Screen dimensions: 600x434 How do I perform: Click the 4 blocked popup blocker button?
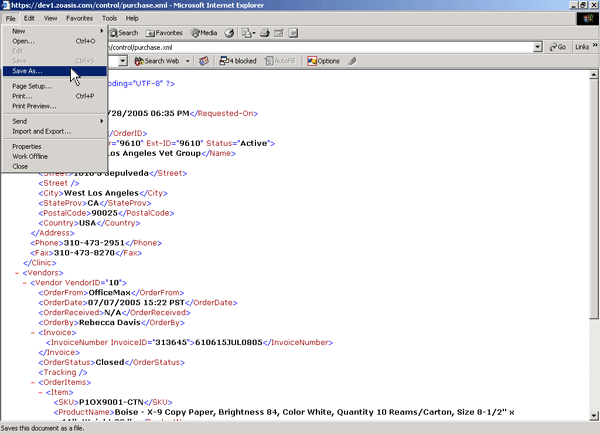coord(238,61)
